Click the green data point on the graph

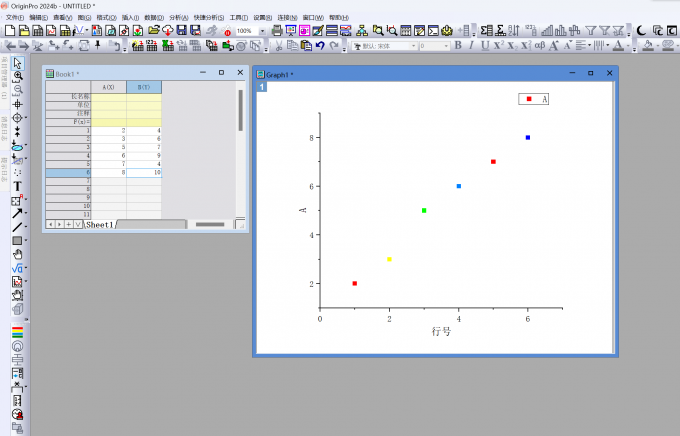click(x=424, y=210)
